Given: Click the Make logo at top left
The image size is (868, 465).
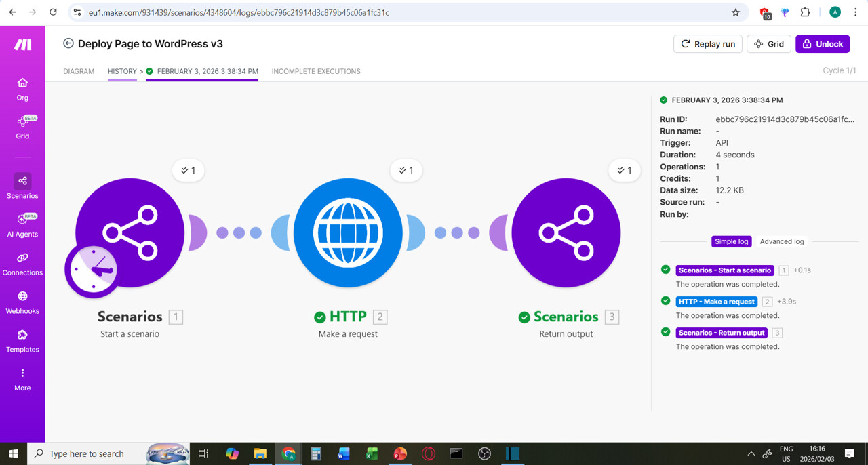Looking at the screenshot, I should tap(22, 44).
